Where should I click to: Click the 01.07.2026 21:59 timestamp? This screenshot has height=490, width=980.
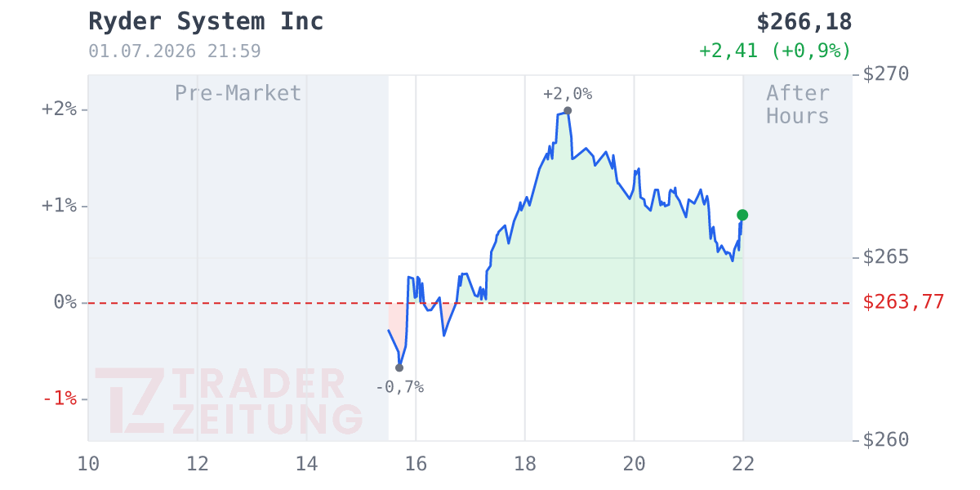click(175, 51)
